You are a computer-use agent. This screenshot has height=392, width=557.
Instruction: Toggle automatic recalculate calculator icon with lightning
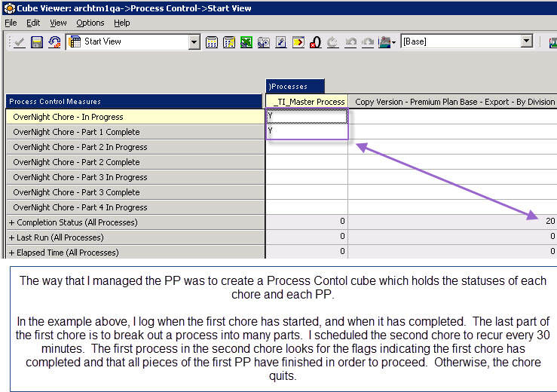pyautogui.click(x=229, y=42)
